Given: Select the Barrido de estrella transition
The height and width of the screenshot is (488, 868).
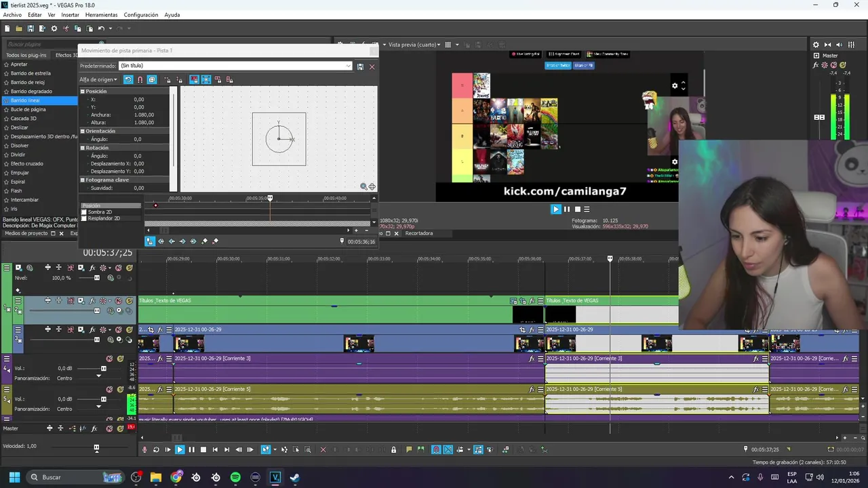Looking at the screenshot, I should pos(31,73).
